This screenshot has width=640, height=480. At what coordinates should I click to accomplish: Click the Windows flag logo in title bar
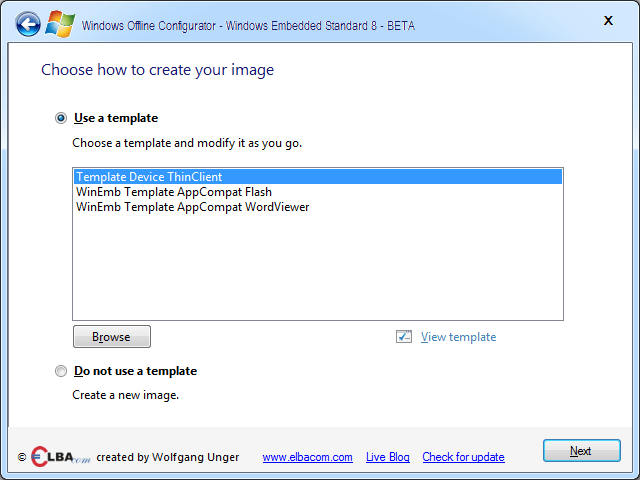[60, 24]
